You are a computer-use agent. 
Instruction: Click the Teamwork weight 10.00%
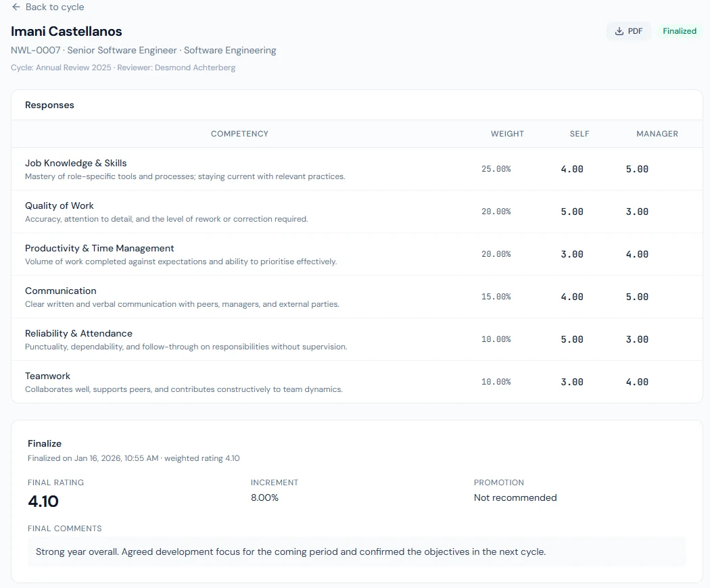(496, 382)
